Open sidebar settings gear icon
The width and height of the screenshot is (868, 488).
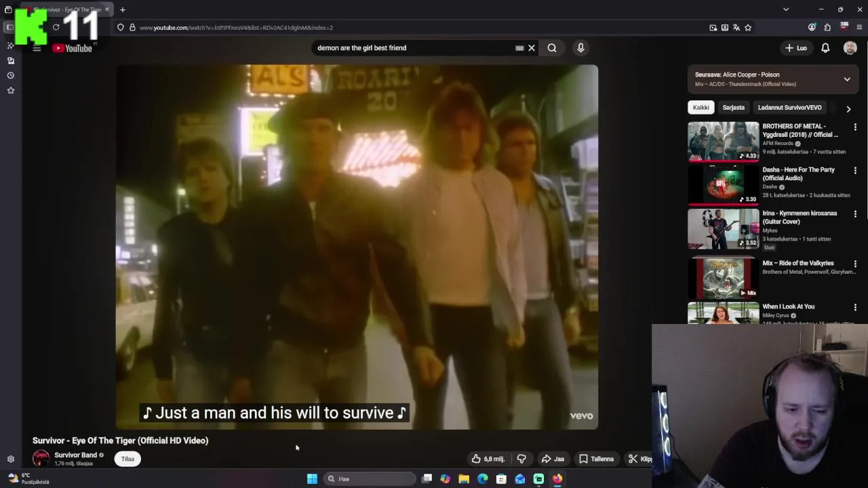coord(11,459)
